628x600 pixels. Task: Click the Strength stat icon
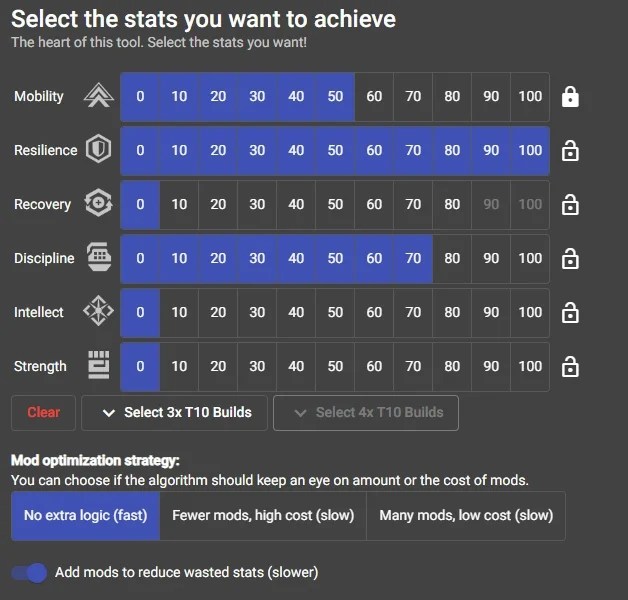(x=98, y=366)
